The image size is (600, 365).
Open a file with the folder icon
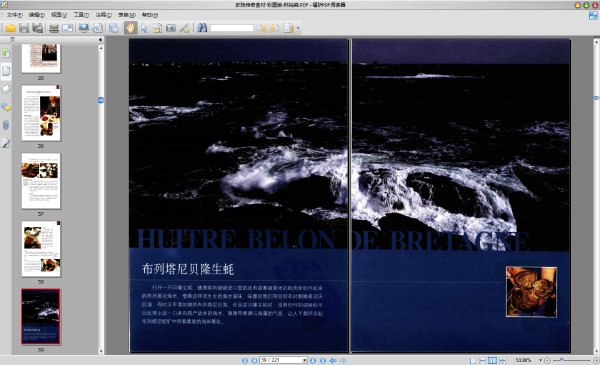(x=10, y=28)
